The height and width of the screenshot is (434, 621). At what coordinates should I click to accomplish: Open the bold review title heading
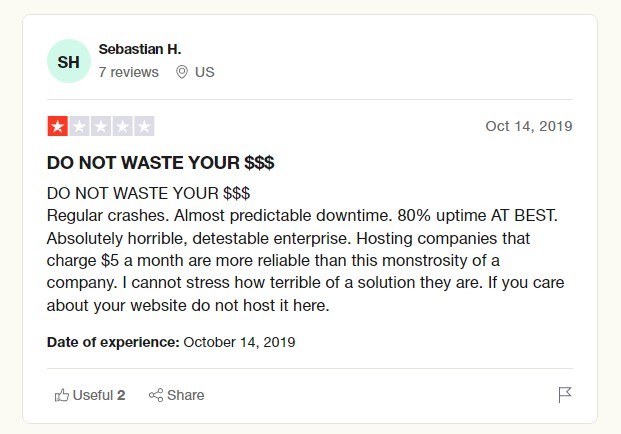pos(160,162)
